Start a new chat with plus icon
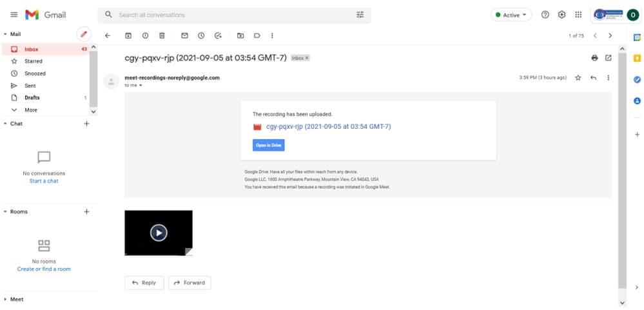 pyautogui.click(x=86, y=124)
